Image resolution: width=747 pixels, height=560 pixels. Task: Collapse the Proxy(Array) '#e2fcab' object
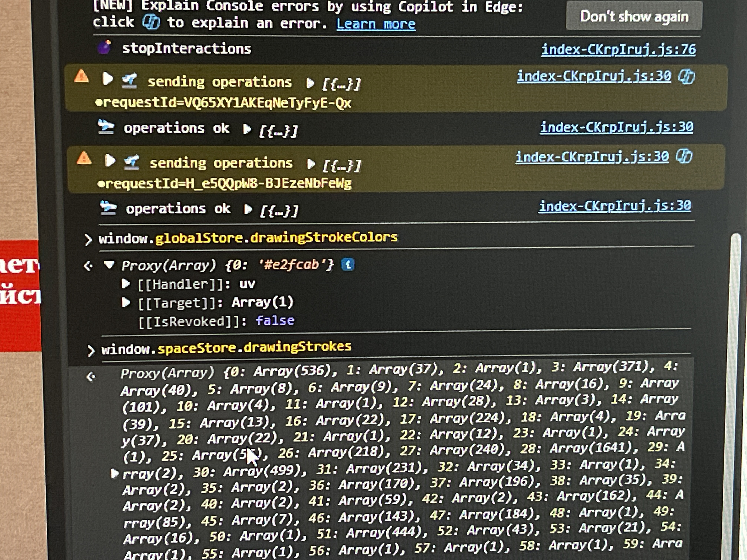(109, 264)
